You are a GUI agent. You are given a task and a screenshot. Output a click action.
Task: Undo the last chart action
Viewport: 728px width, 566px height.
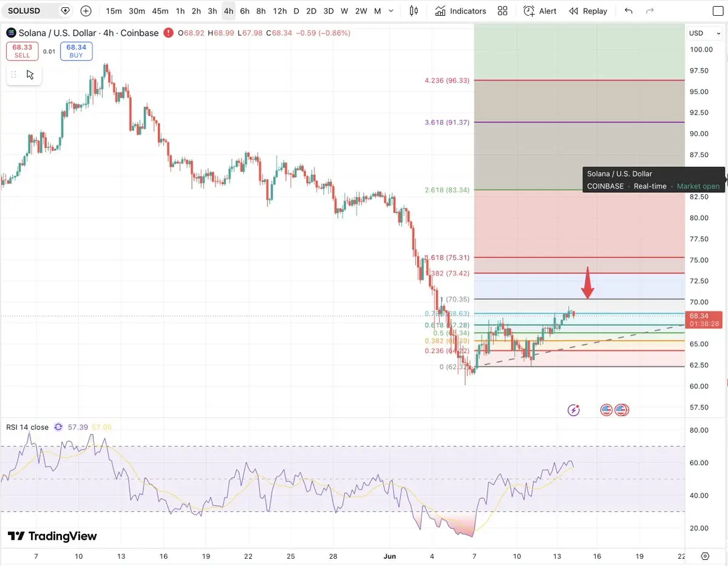pos(628,11)
